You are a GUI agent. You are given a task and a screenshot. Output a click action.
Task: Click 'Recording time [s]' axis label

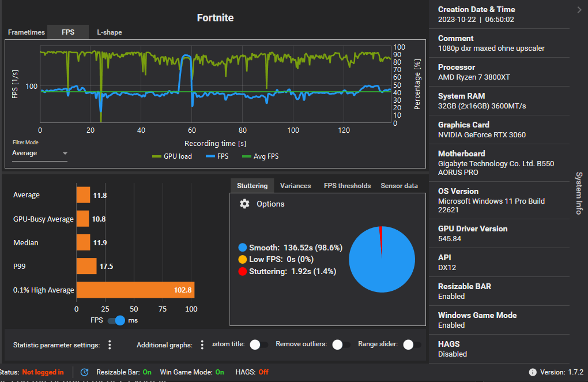pyautogui.click(x=215, y=143)
